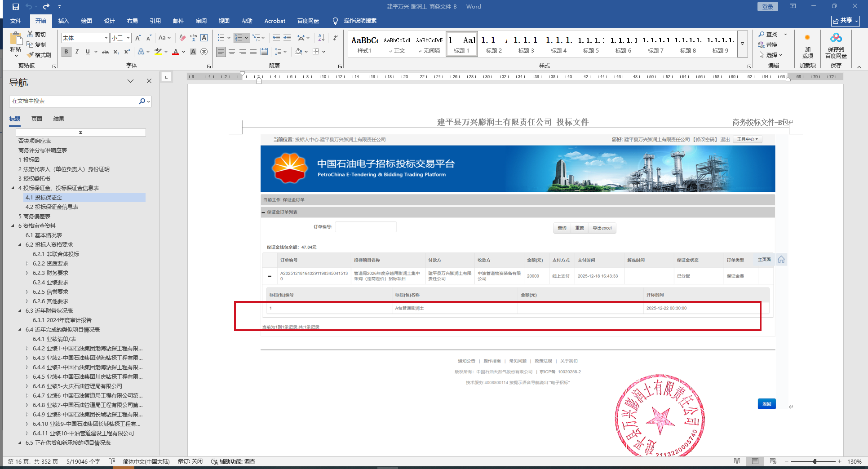Click the distributed alignment icon
Screen dimensions: 868x469
point(264,52)
